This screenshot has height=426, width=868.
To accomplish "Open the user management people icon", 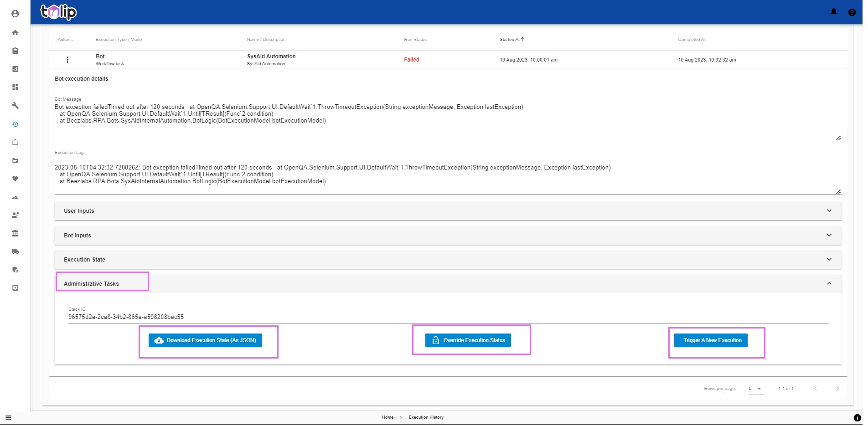I will tap(15, 215).
